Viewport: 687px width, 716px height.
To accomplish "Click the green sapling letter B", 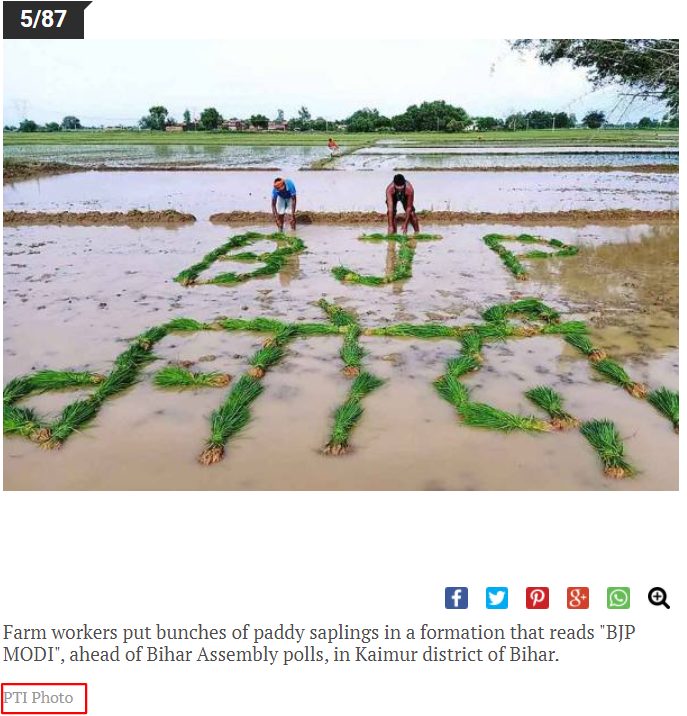I will coord(240,258).
